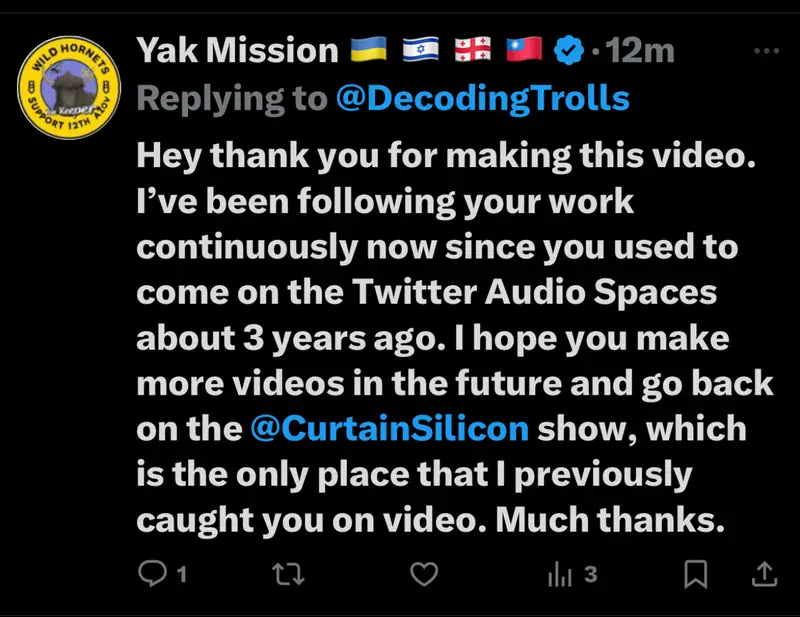
Task: Open the full reply by clicking its text
Action: (x=440, y=335)
